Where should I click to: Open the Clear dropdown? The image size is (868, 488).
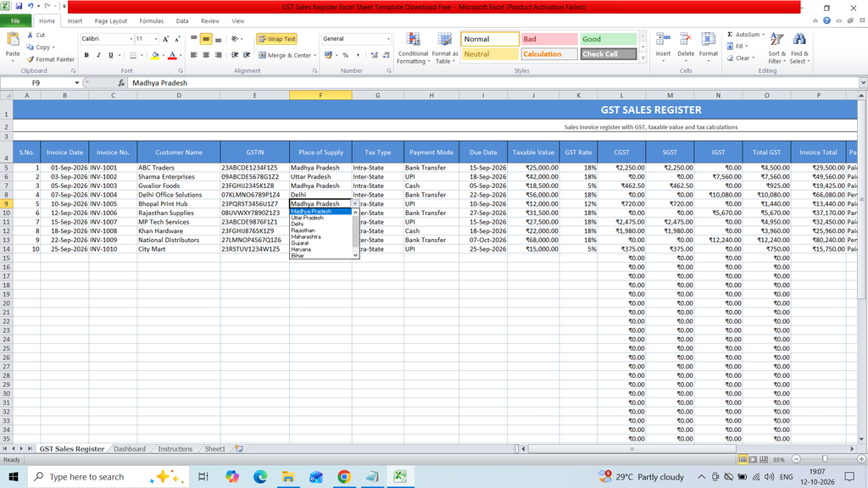click(741, 58)
